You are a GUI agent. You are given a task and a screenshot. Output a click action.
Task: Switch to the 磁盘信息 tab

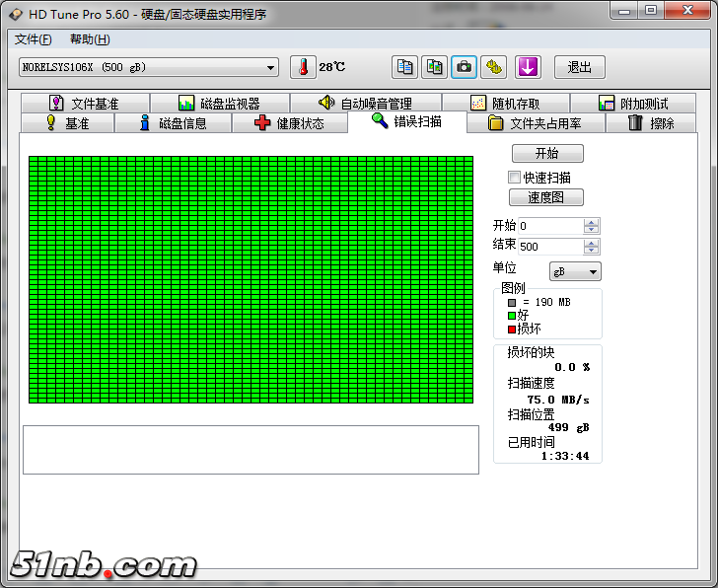coord(173,123)
